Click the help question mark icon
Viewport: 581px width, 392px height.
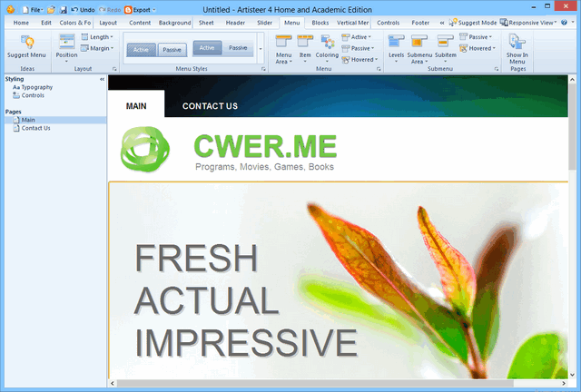pos(564,23)
